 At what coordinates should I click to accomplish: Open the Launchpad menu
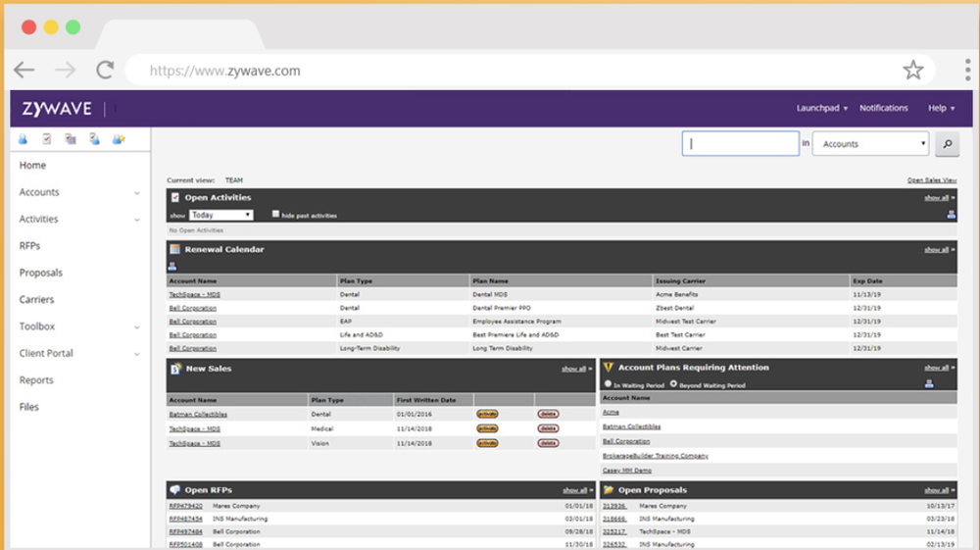click(821, 108)
